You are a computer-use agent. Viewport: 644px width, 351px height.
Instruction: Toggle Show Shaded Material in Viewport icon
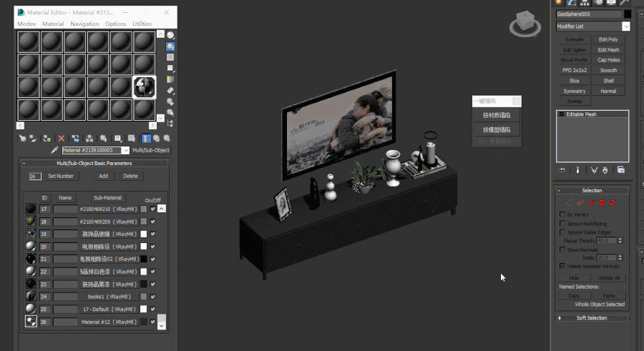tap(132, 139)
